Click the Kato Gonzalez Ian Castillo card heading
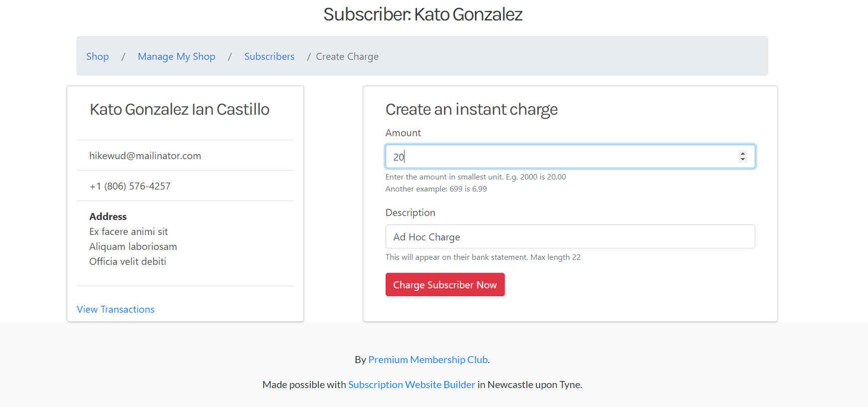The height and width of the screenshot is (407, 868). click(180, 109)
